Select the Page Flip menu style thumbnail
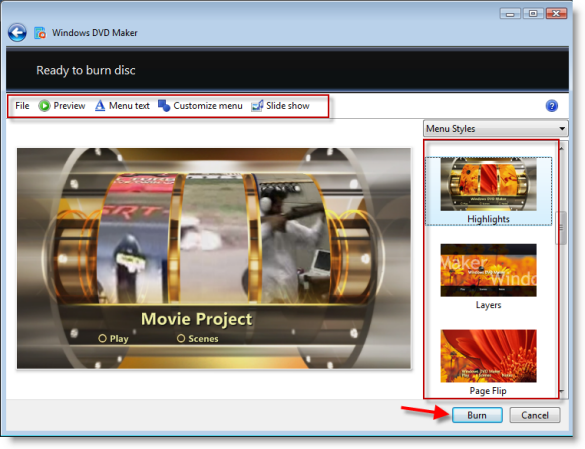This screenshot has width=585, height=449. [488, 356]
